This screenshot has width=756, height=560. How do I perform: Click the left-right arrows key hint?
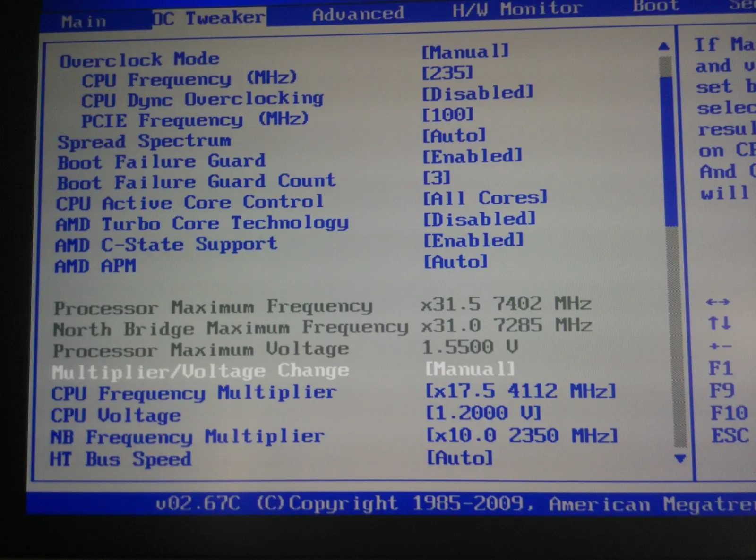[718, 302]
